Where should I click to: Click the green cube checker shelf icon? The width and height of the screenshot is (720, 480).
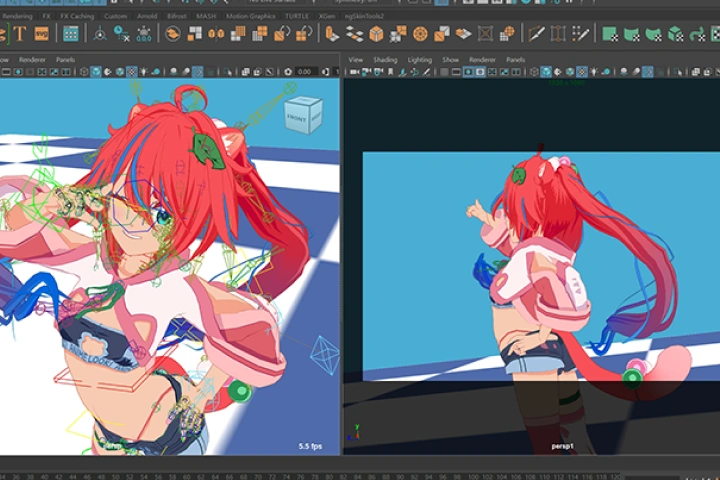pyautogui.click(x=676, y=34)
